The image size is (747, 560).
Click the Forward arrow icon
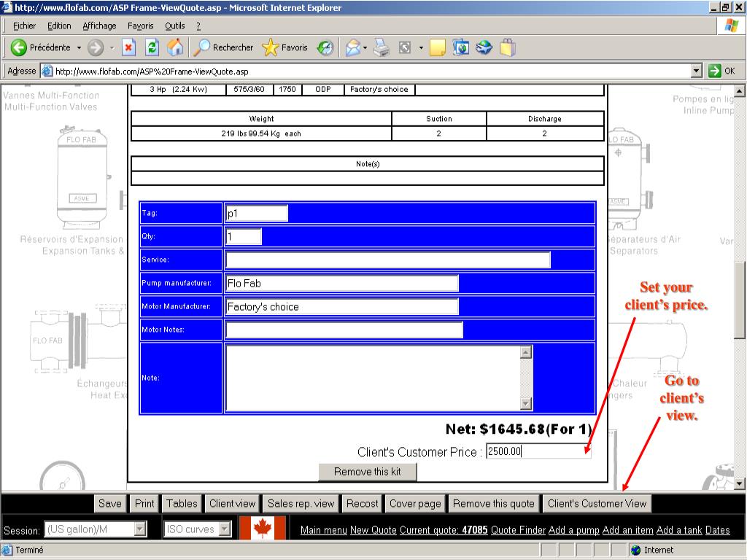96,47
